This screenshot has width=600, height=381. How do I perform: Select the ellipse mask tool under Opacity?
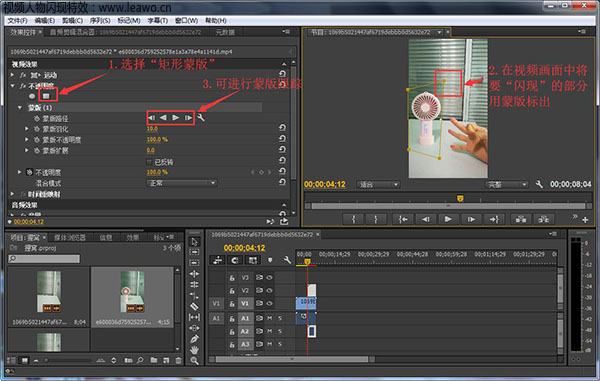(32, 96)
